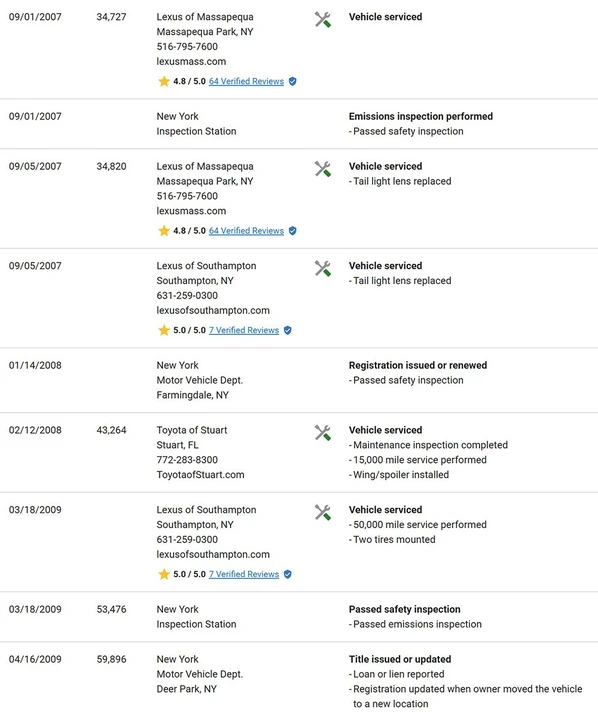
Task: Click ToyotaofStuart.com website text
Action: 200,475
